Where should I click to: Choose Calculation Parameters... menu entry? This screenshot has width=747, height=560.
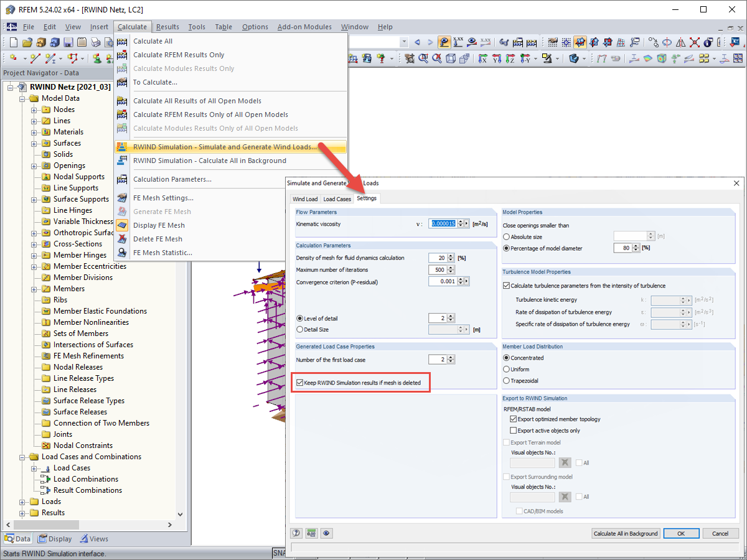coord(172,179)
